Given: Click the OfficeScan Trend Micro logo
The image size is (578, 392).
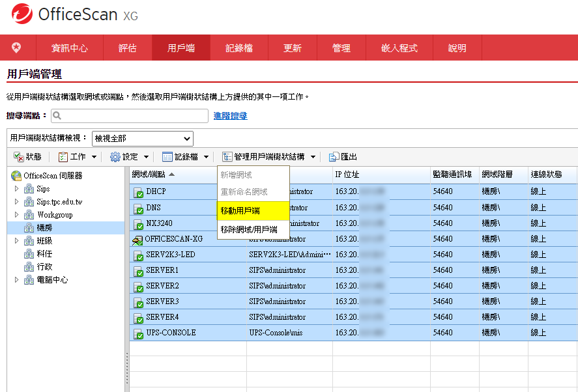Looking at the screenshot, I should click(x=22, y=14).
